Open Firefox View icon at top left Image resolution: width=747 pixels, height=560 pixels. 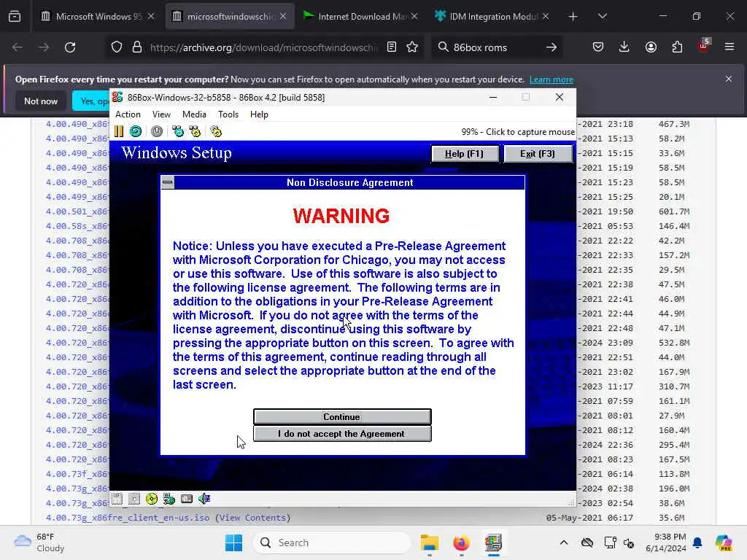click(15, 17)
